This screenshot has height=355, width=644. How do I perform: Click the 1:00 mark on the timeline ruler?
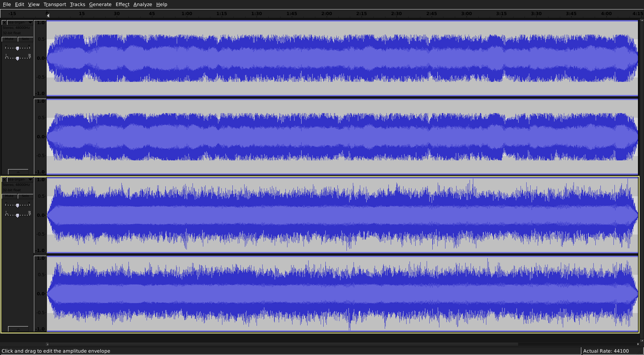pos(187,14)
